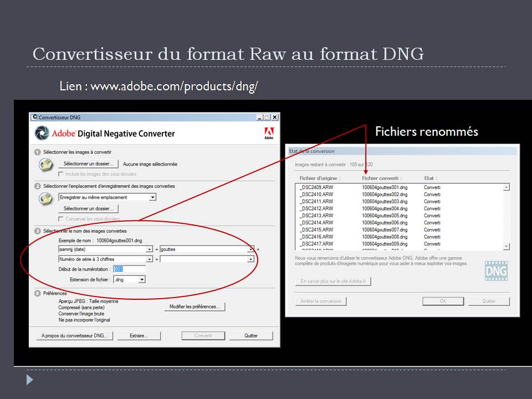Expand the 'gouttes' combo box arrow

(250, 249)
